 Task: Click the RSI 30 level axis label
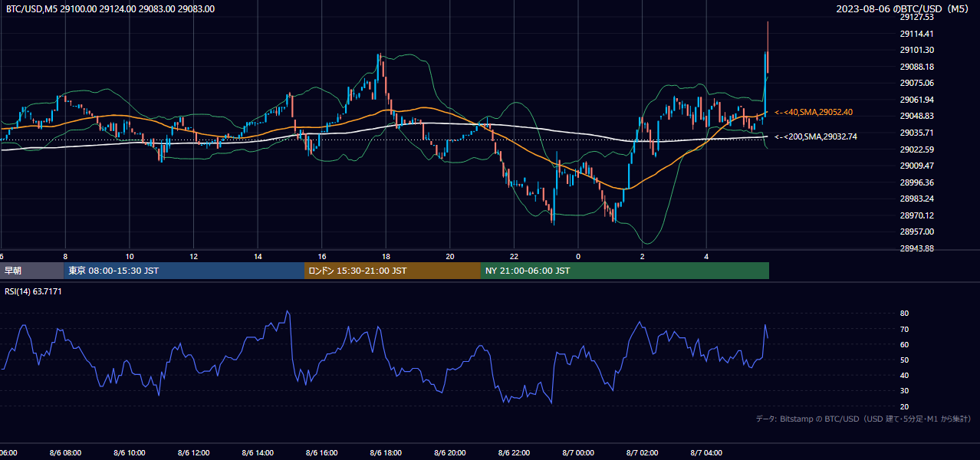pos(904,391)
